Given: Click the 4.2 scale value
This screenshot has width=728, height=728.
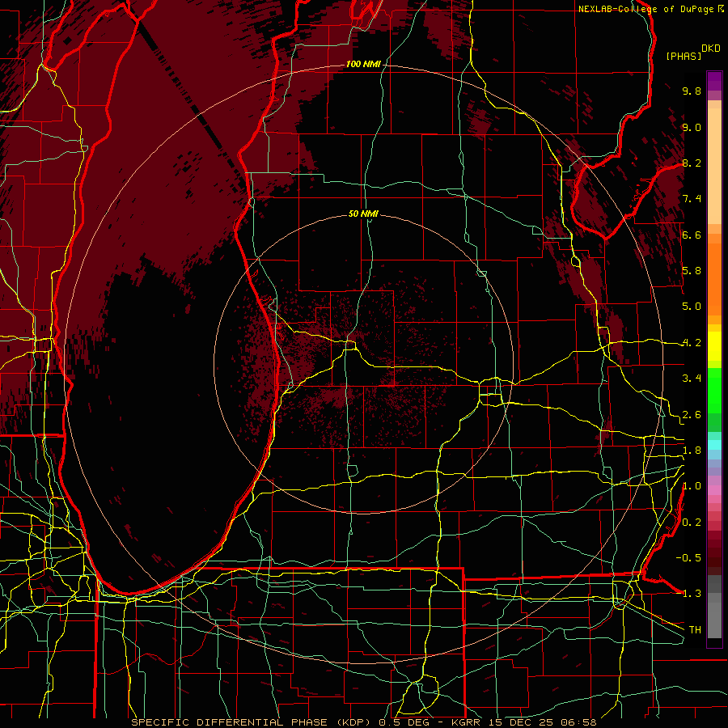Looking at the screenshot, I should click(692, 343).
